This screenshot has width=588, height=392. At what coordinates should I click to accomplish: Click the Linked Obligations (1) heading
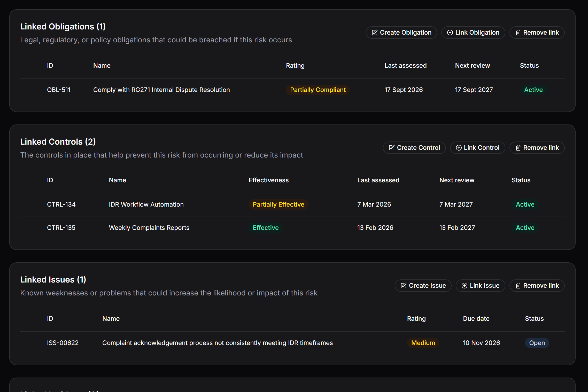tap(63, 27)
